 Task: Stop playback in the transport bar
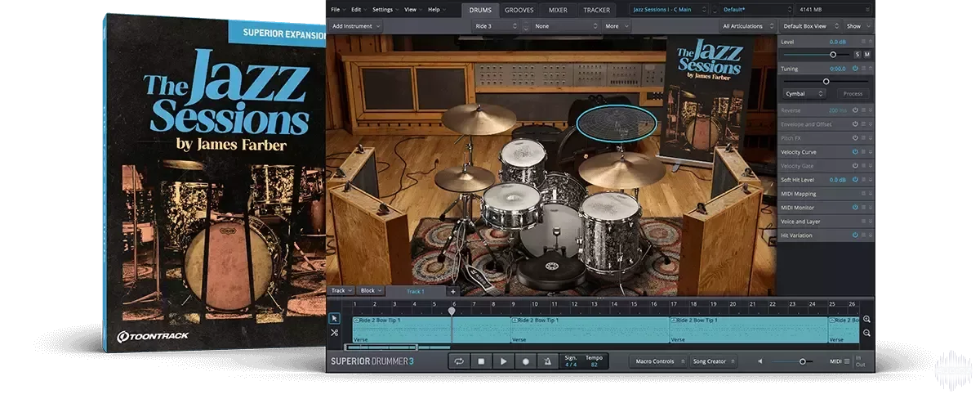pos(481,361)
